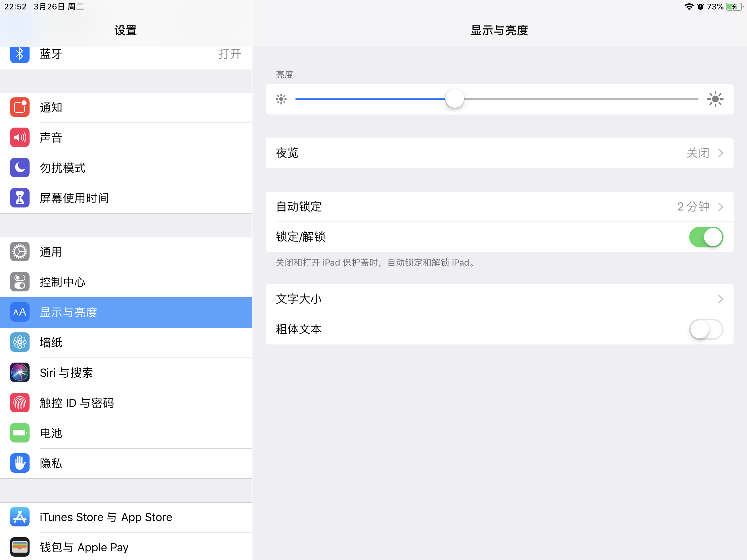Open 文字大小 text size chevron
The height and width of the screenshot is (560, 747).
pyautogui.click(x=720, y=299)
